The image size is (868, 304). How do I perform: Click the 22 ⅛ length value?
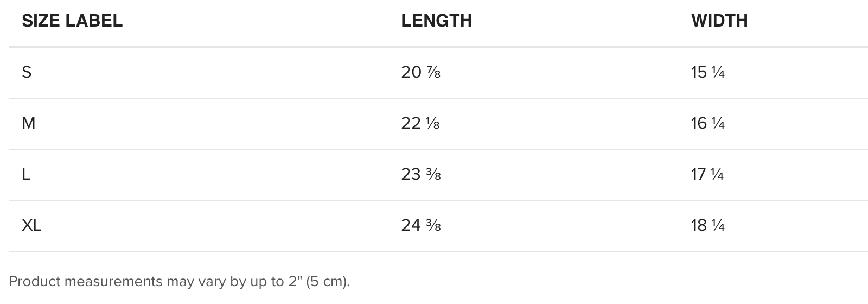pyautogui.click(x=420, y=123)
